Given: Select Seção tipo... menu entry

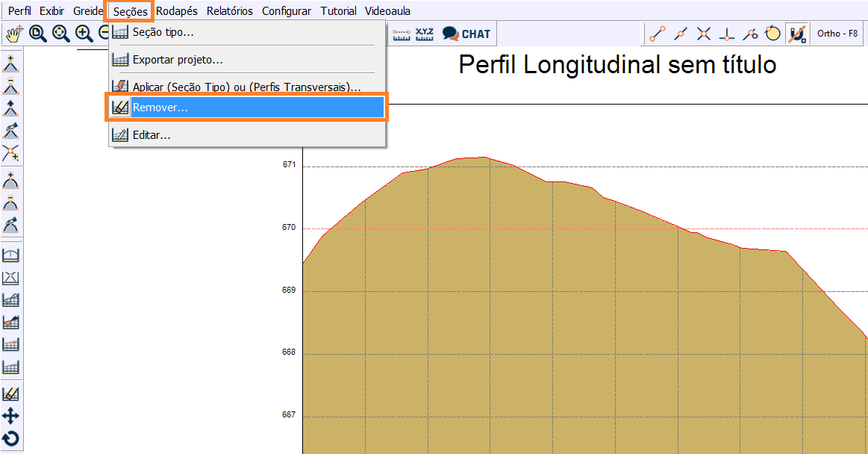Looking at the screenshot, I should click(163, 32).
